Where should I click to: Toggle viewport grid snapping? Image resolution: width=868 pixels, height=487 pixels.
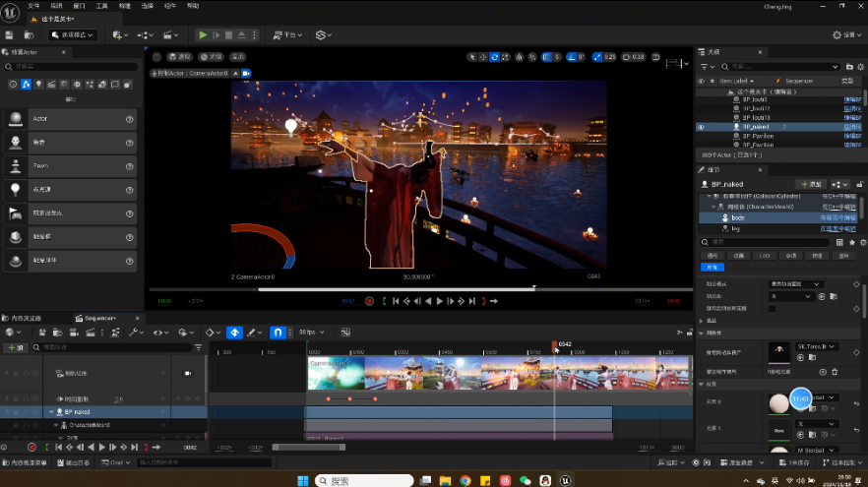(547, 56)
